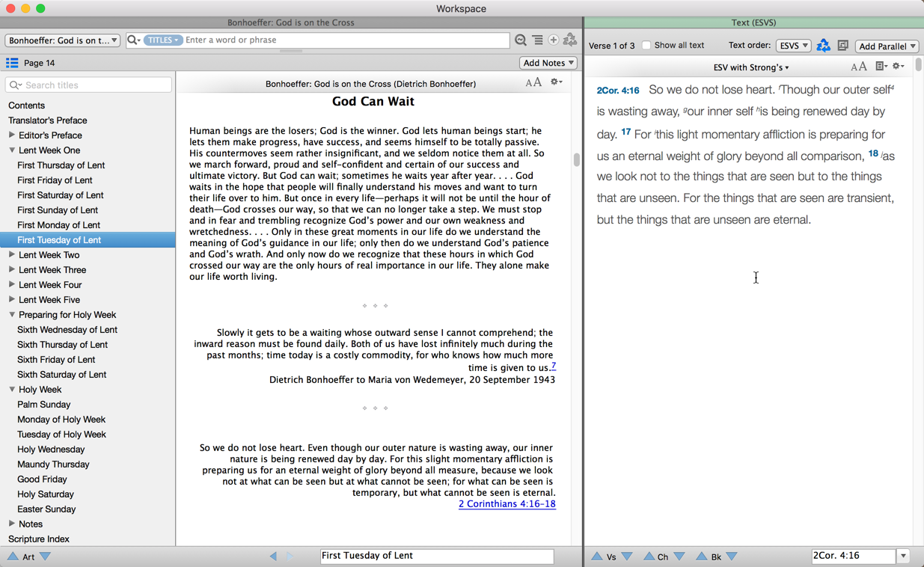Expand the Notes section in the contents

point(12,524)
